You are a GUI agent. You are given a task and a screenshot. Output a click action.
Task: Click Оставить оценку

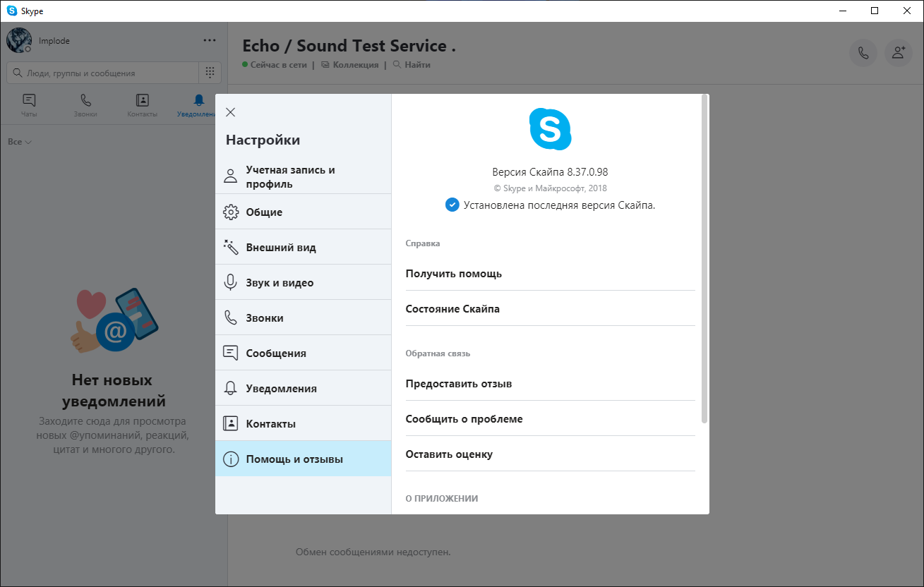pos(449,454)
